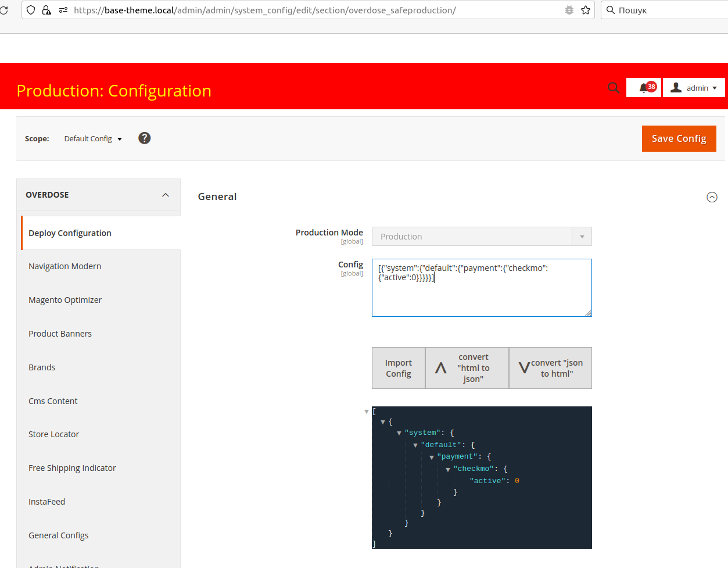Collapse the "payment" node in JSON tree
This screenshot has width=728, height=568.
tap(432, 458)
